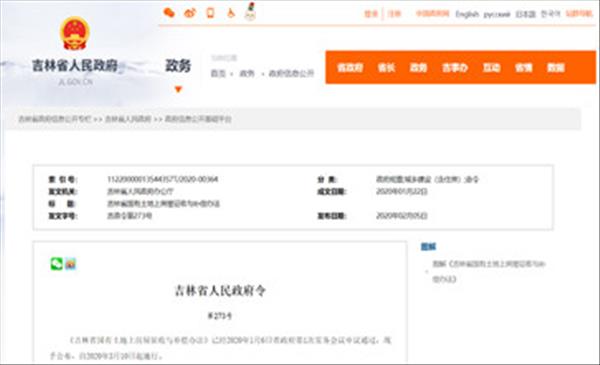Open the 省长 navigation tab
Image resolution: width=600 pixels, height=365 pixels.
[386, 68]
